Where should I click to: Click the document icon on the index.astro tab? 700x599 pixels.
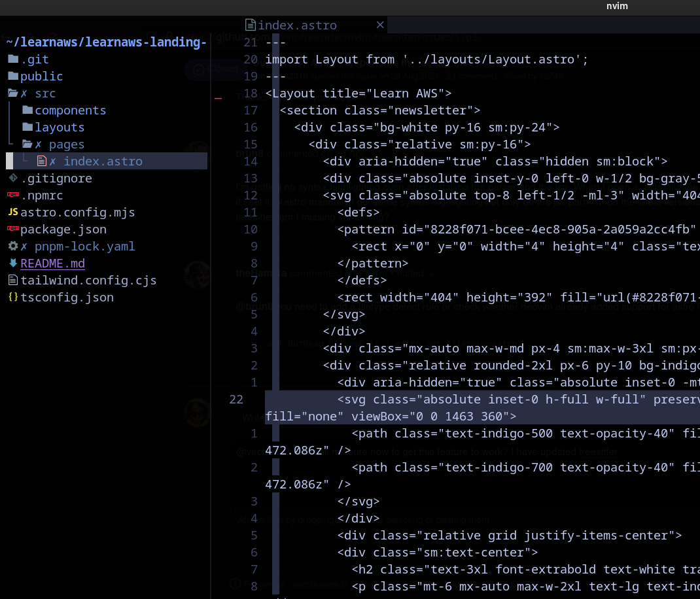coord(251,25)
